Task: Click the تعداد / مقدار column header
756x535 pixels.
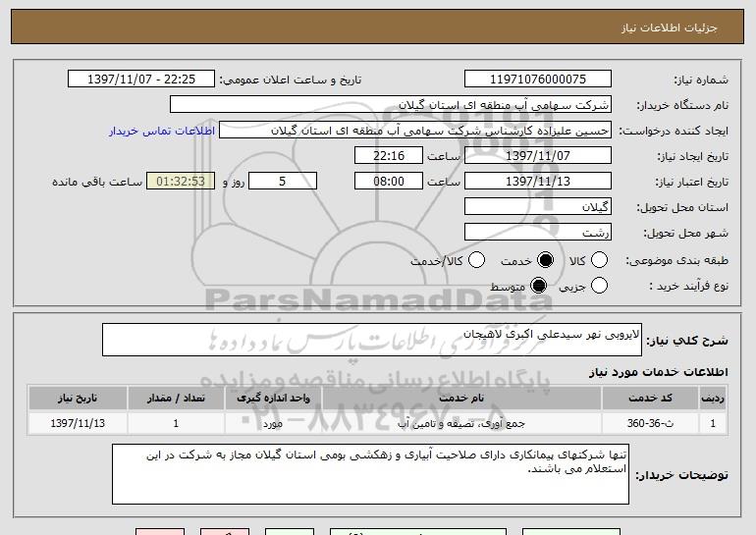Action: click(176, 399)
